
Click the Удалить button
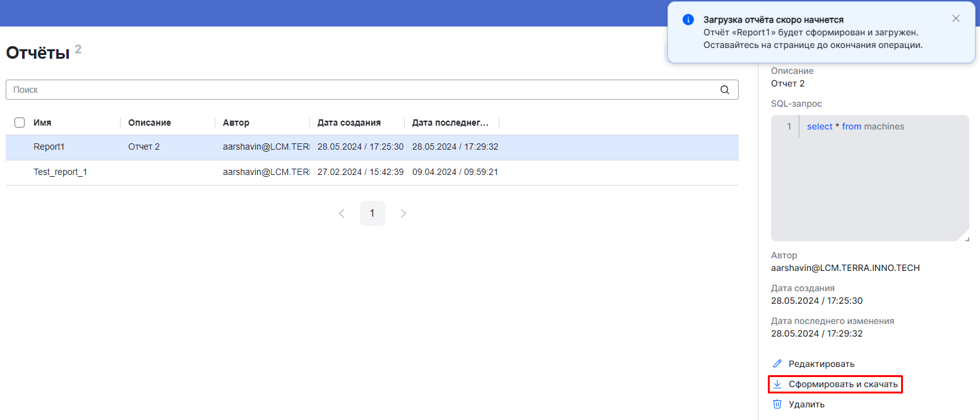806,404
